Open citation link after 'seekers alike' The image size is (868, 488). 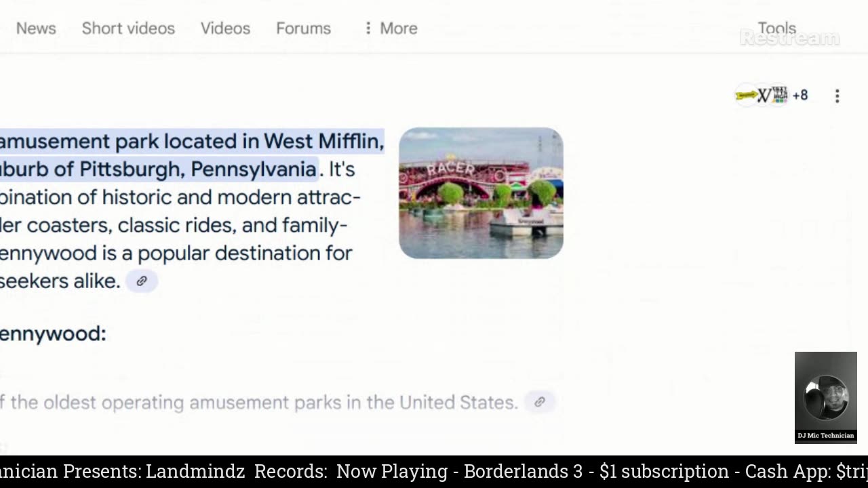pyautogui.click(x=142, y=281)
